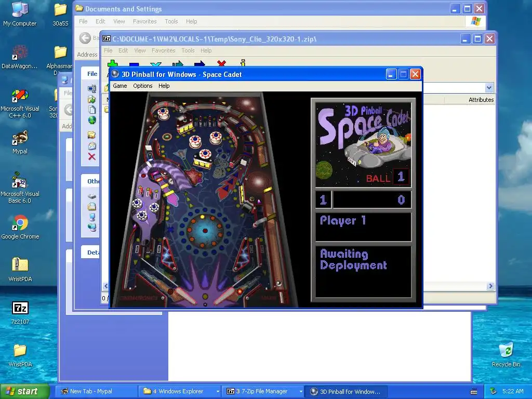This screenshot has width=532, height=399.
Task: Click the disk drive icon under Other Places
Action: click(x=92, y=196)
